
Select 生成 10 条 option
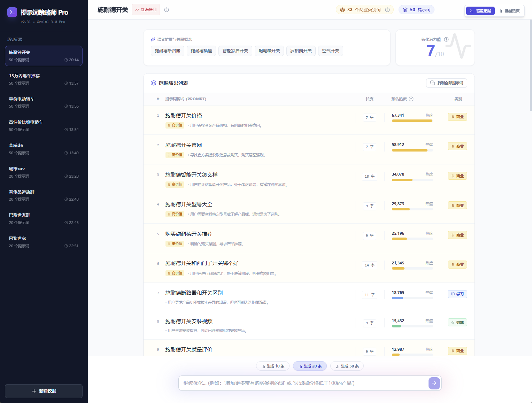(x=273, y=366)
